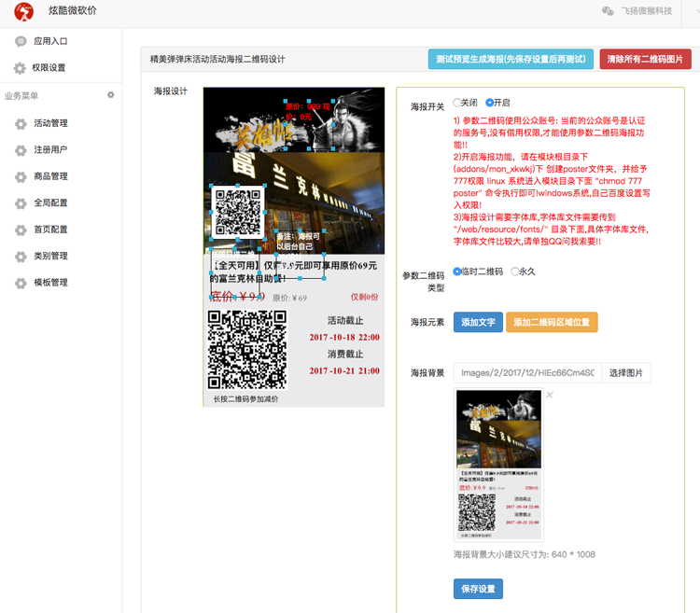Click 添加文字 button
This screenshot has width=700, height=613.
[478, 322]
